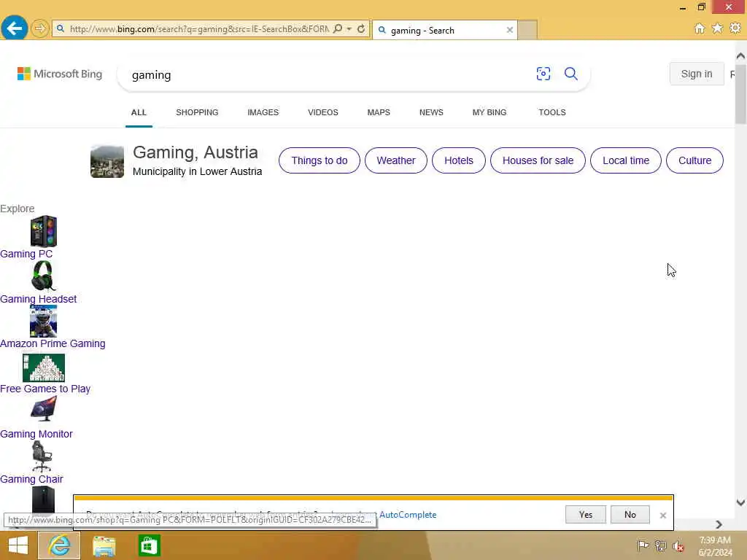Click the vertical scrollbar down arrow
Viewport: 747px width, 560px height.
click(x=740, y=502)
